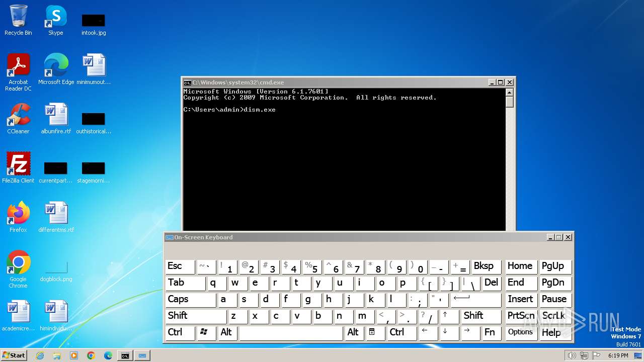Click the Insert key
Image resolution: width=644 pixels, height=362 pixels.
click(521, 299)
